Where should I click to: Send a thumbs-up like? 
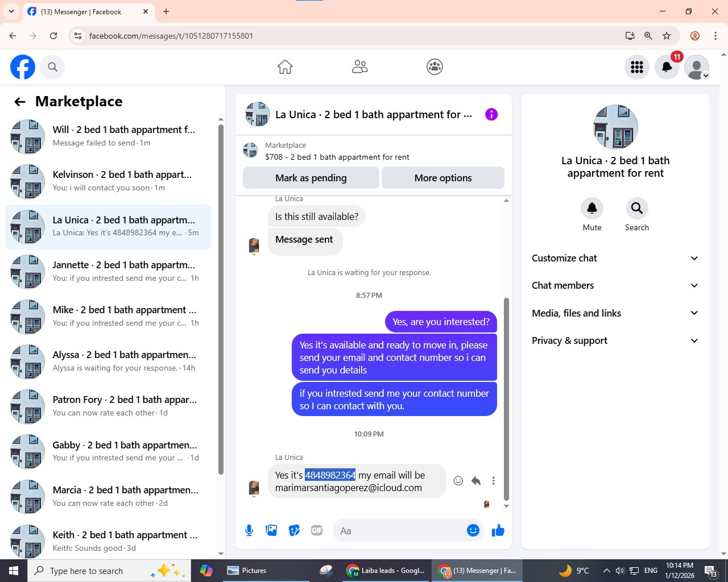pyautogui.click(x=498, y=530)
